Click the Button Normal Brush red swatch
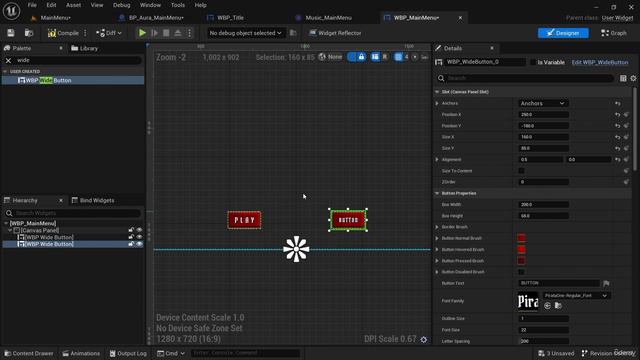The width and height of the screenshot is (640, 360). 521,238
